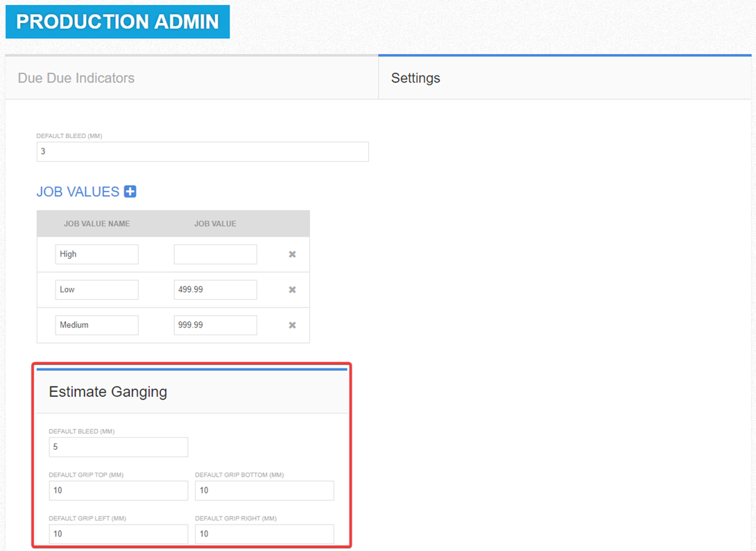This screenshot has height=551, width=756.
Task: Delete the Medium job value row
Action: coord(292,325)
